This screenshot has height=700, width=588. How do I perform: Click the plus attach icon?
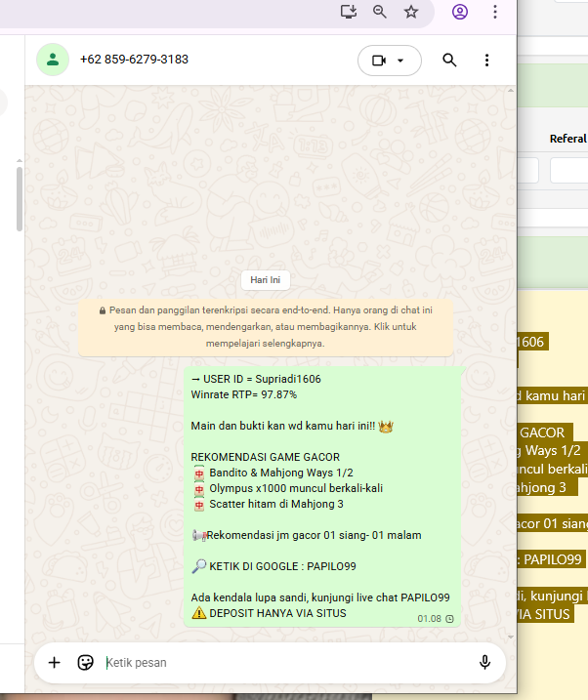pyautogui.click(x=54, y=663)
